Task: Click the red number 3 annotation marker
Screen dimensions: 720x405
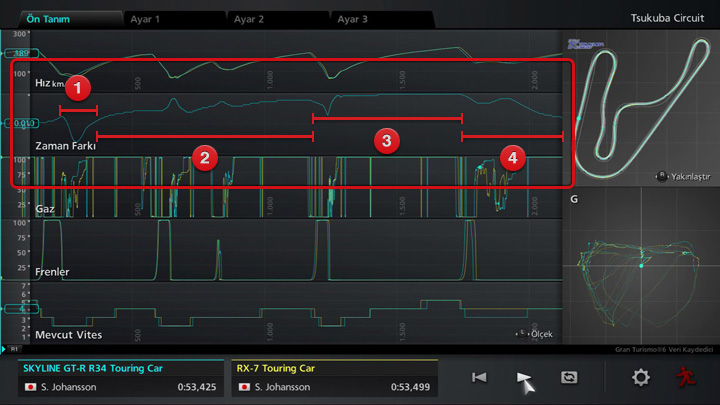Action: tap(386, 139)
